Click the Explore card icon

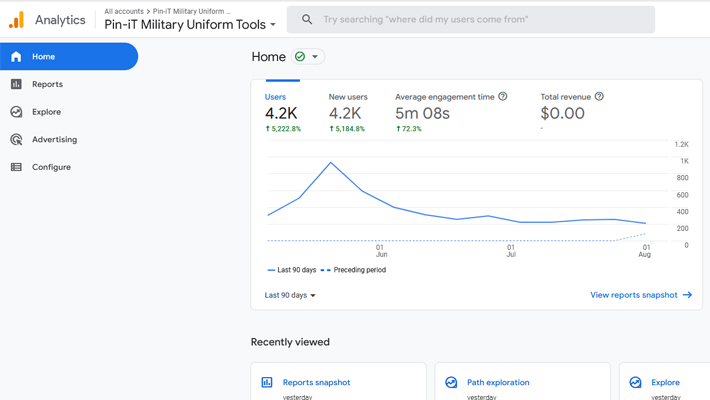pos(635,382)
